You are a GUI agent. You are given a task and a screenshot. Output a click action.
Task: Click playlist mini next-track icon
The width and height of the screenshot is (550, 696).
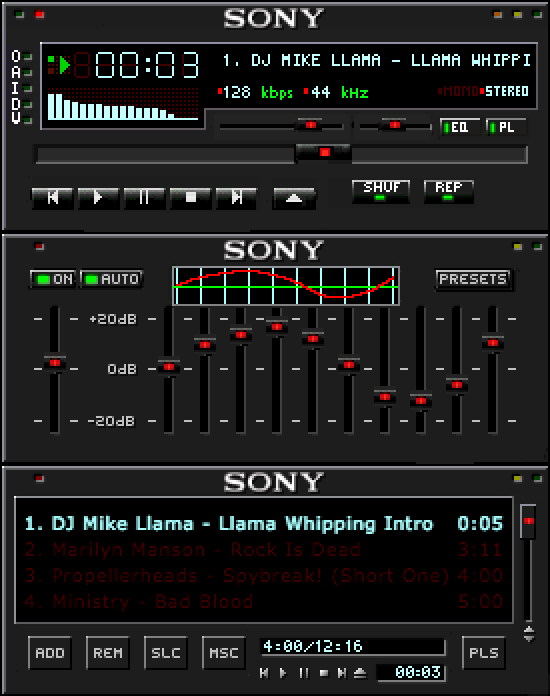coord(341,673)
